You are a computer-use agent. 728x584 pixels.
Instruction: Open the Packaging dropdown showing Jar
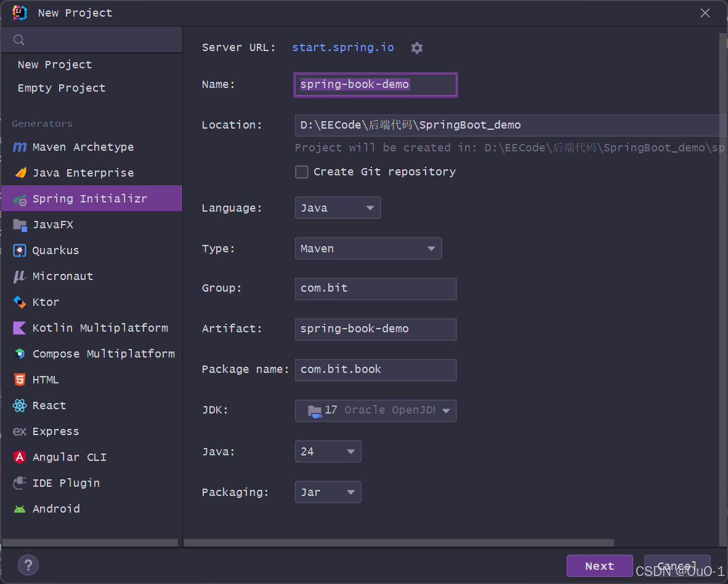coord(328,492)
